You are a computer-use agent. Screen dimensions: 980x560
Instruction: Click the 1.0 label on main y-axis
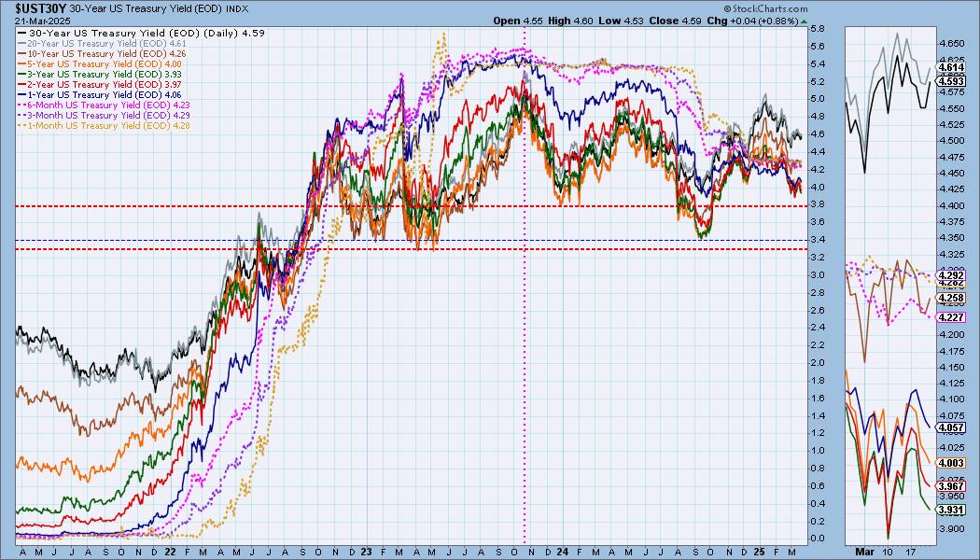point(818,451)
